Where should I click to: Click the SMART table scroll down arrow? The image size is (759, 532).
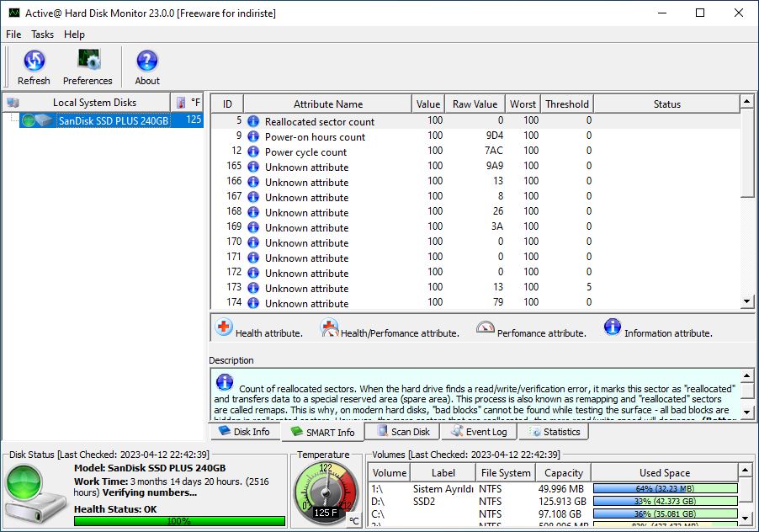(747, 301)
